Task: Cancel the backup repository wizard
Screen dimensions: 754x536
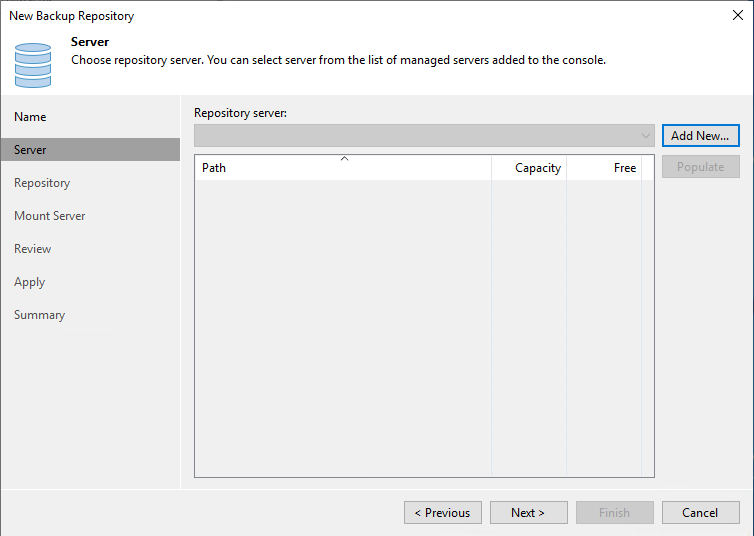Action: coord(700,513)
